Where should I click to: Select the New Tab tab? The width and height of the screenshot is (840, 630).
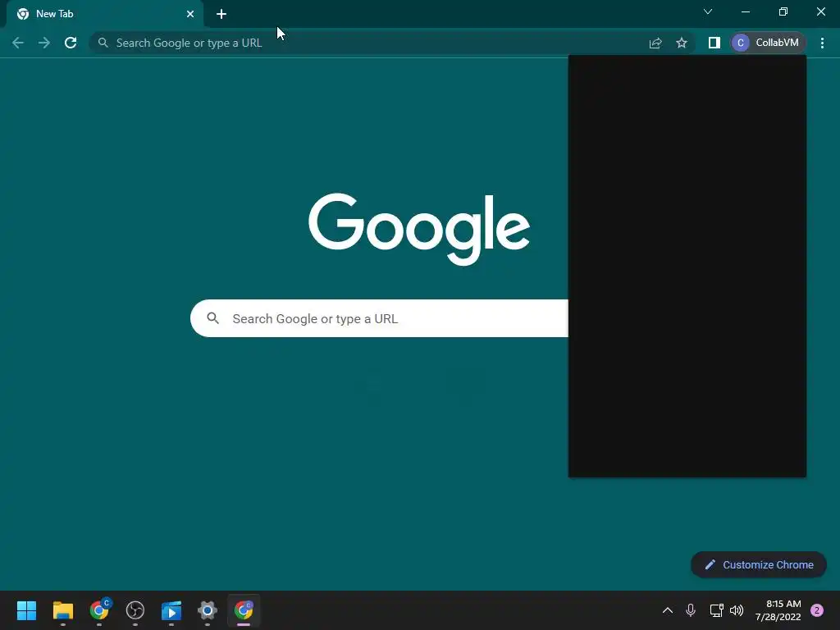pos(105,14)
